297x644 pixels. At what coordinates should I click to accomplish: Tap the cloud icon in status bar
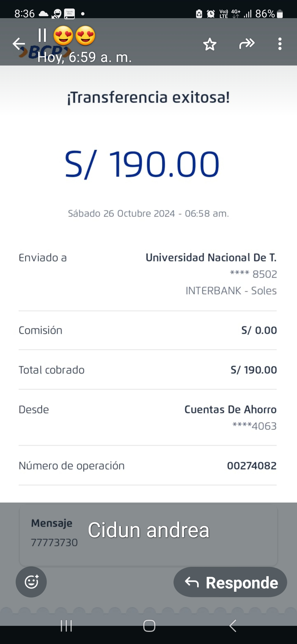(43, 13)
